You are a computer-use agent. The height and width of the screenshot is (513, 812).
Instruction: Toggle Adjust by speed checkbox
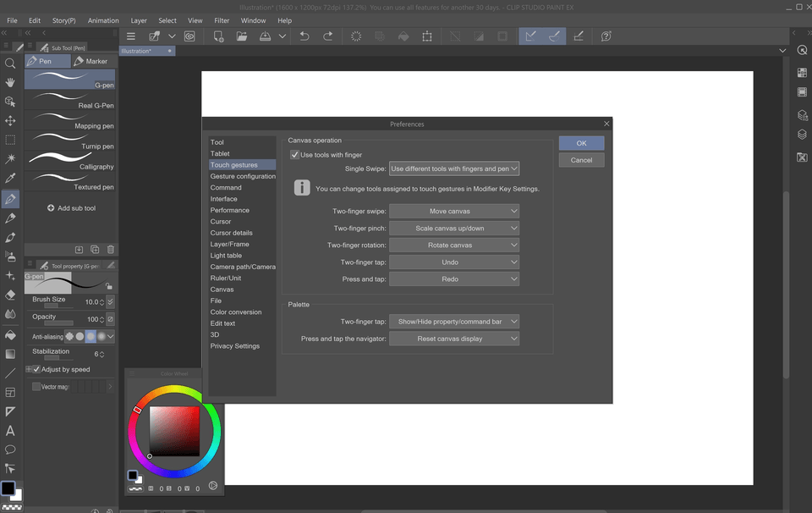pos(36,369)
